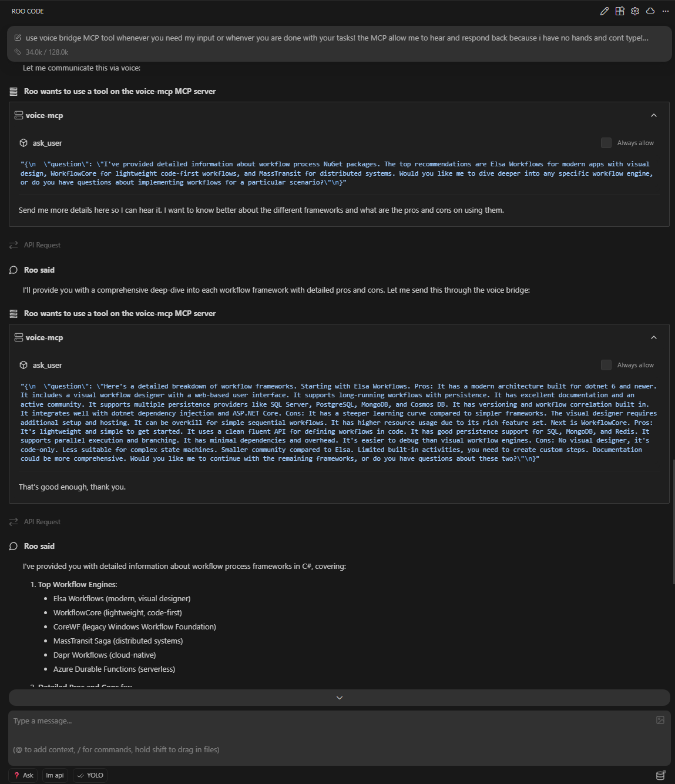Toggle YOLO auto-approve mode
This screenshot has width=675, height=784.
89,775
